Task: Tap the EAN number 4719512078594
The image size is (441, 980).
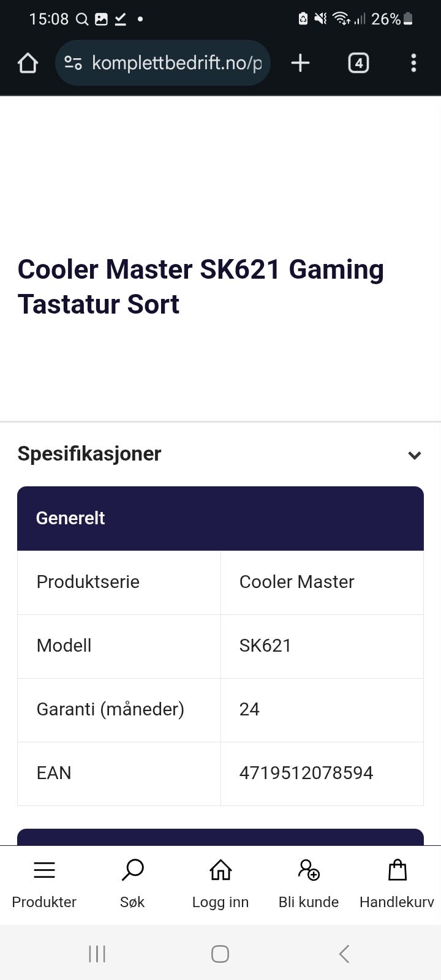Action: (306, 773)
